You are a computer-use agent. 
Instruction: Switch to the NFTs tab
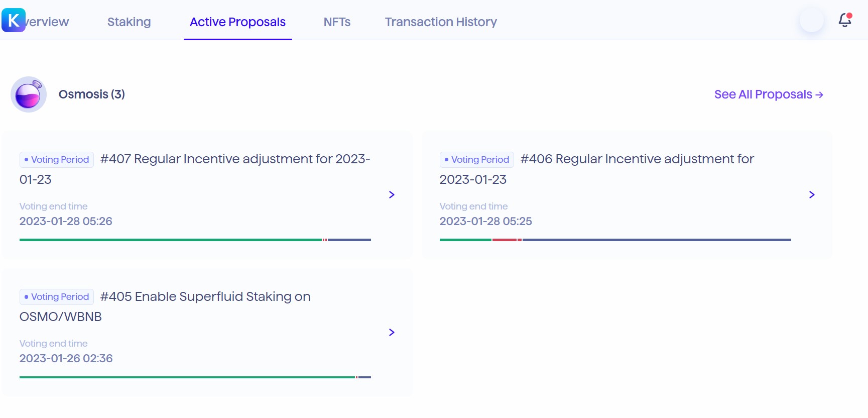[337, 22]
